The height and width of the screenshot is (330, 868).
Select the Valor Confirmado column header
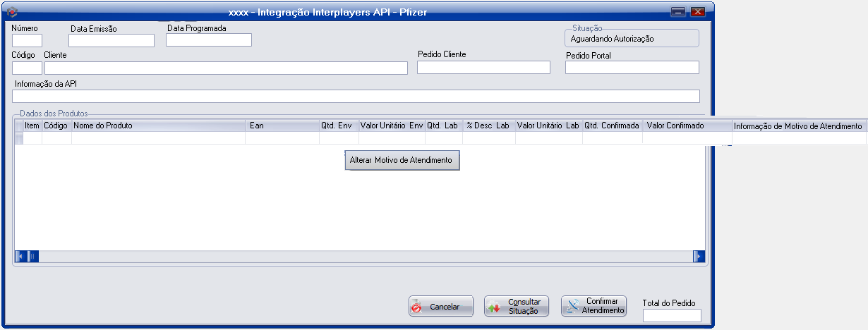click(x=686, y=126)
